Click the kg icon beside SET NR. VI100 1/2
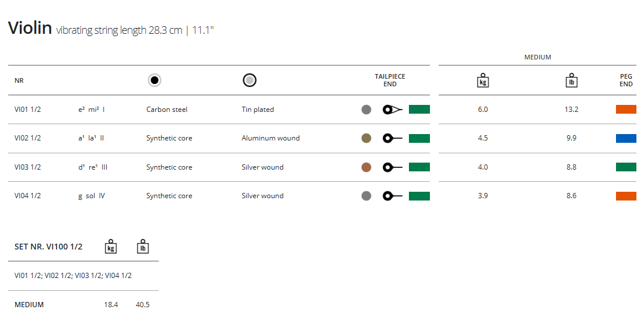This screenshot has height=327, width=644. pyautogui.click(x=110, y=247)
